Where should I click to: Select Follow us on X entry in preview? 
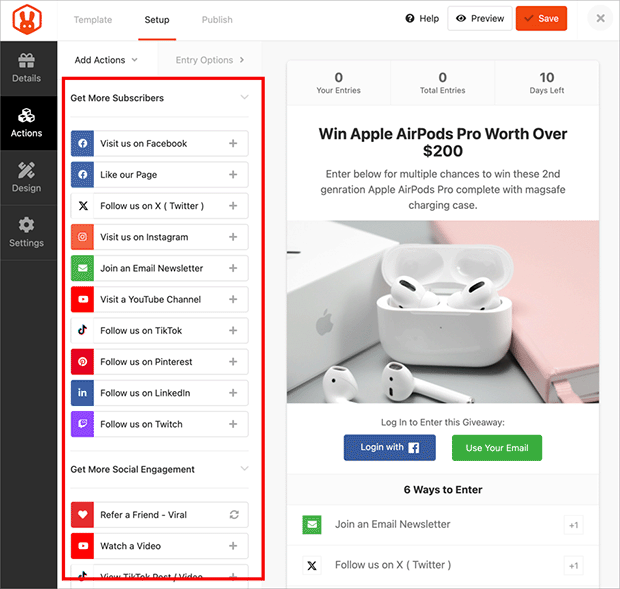(443, 566)
